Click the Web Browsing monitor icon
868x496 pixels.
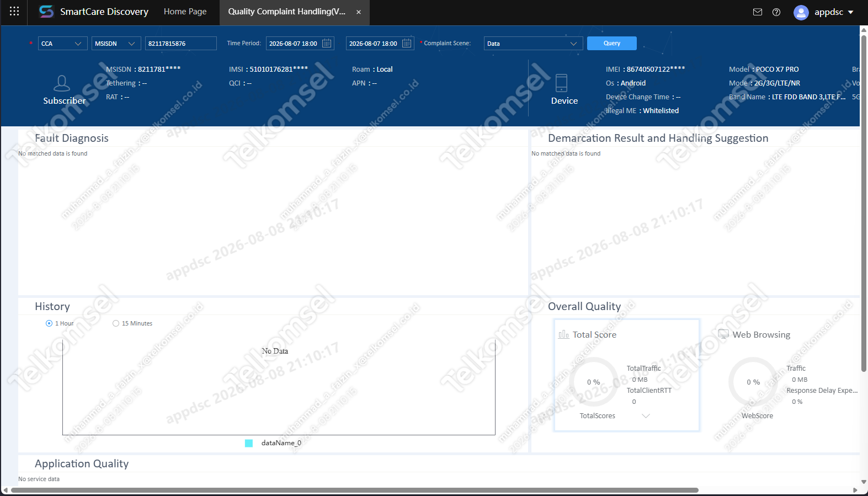[x=723, y=334]
